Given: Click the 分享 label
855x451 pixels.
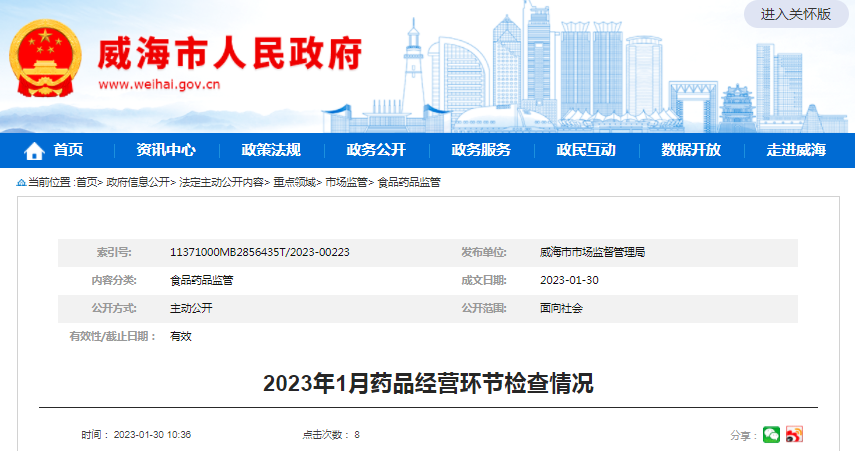Looking at the screenshot, I should pyautogui.click(x=744, y=436).
